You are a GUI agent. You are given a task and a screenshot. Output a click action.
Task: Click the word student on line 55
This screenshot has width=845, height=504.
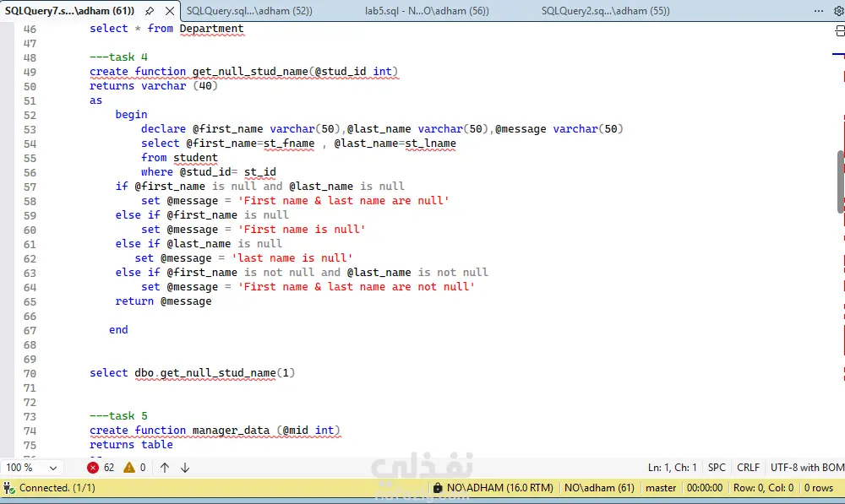pos(196,158)
